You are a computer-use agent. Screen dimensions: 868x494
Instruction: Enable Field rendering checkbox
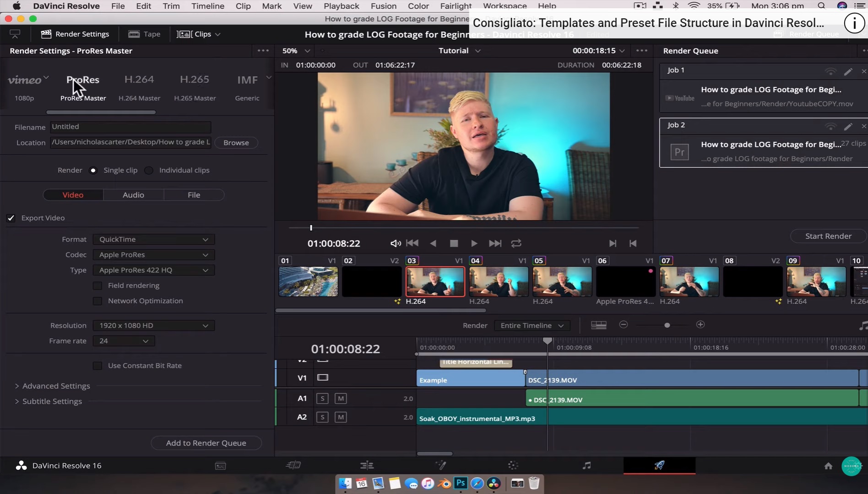97,286
